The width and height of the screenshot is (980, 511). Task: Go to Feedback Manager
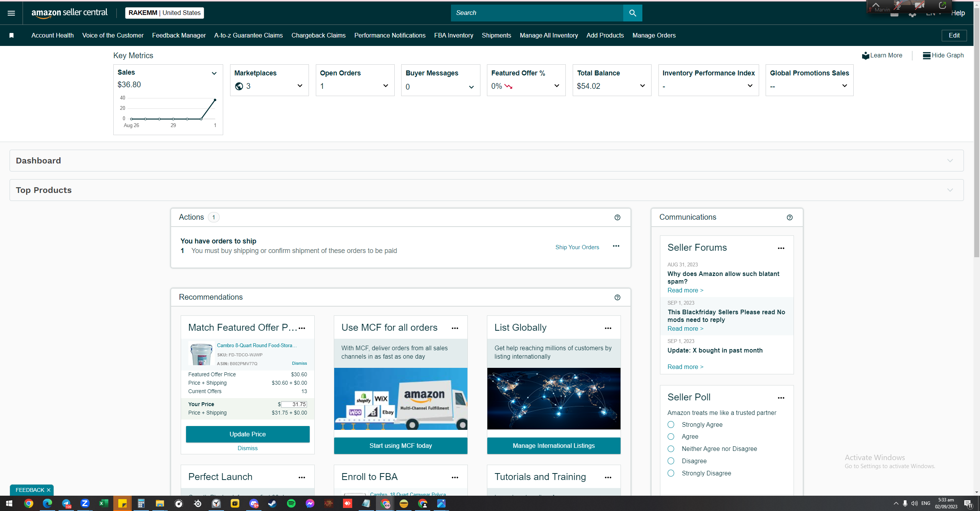click(x=179, y=35)
